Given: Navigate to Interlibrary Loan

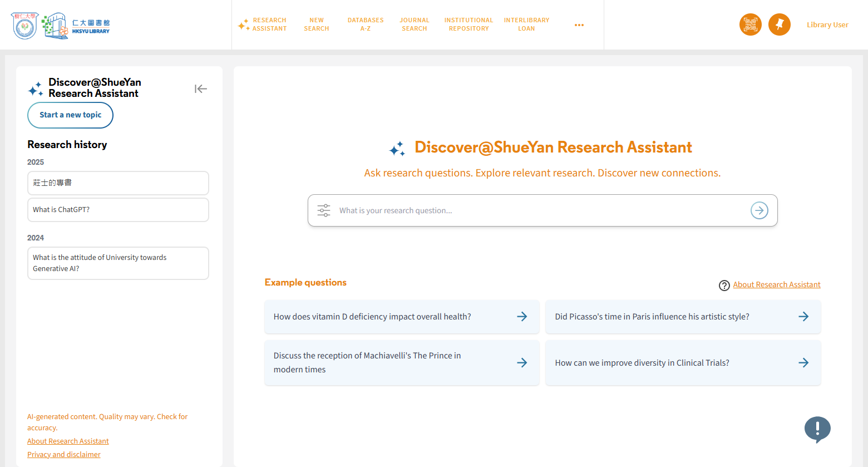Looking at the screenshot, I should click(526, 24).
